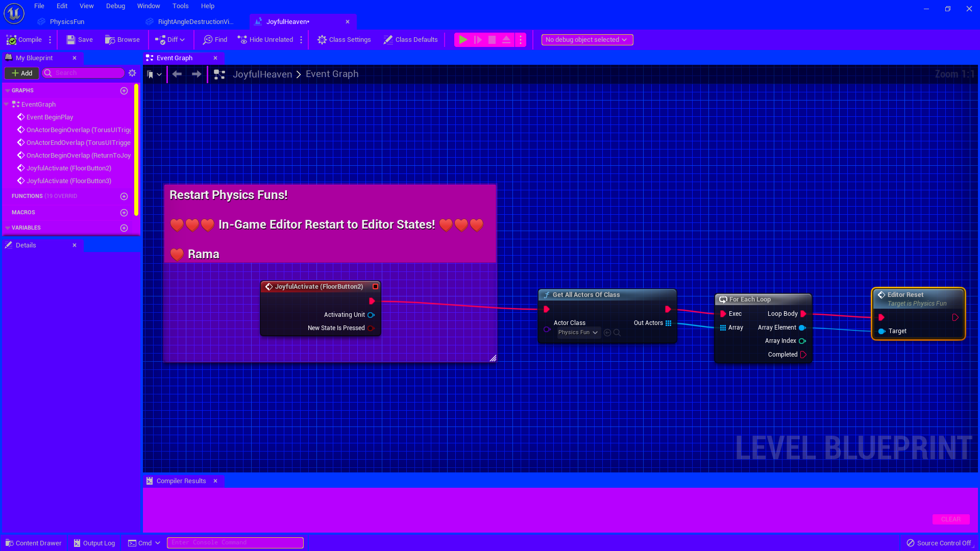Open the Output Log panel
The height and width of the screenshot is (551, 980).
94,543
